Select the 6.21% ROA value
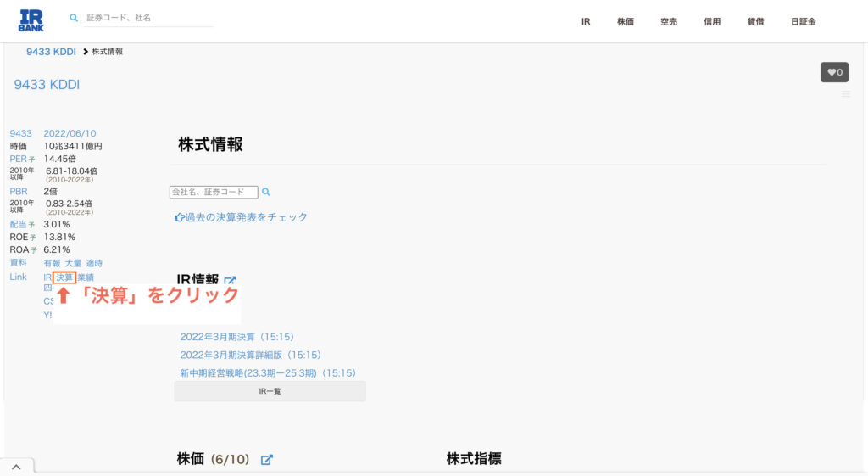This screenshot has height=476, width=868. coord(57,250)
